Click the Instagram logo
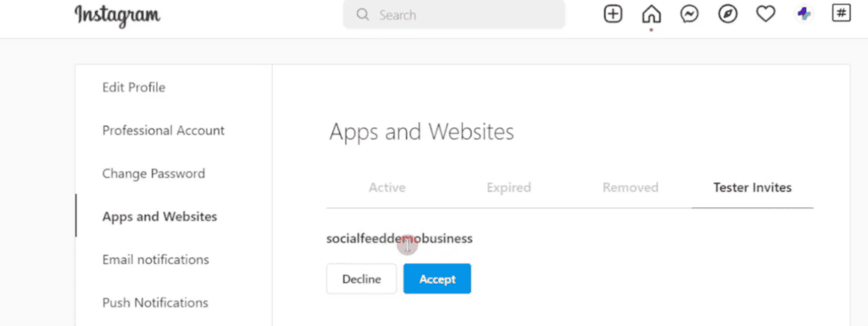The image size is (868, 326). [117, 15]
